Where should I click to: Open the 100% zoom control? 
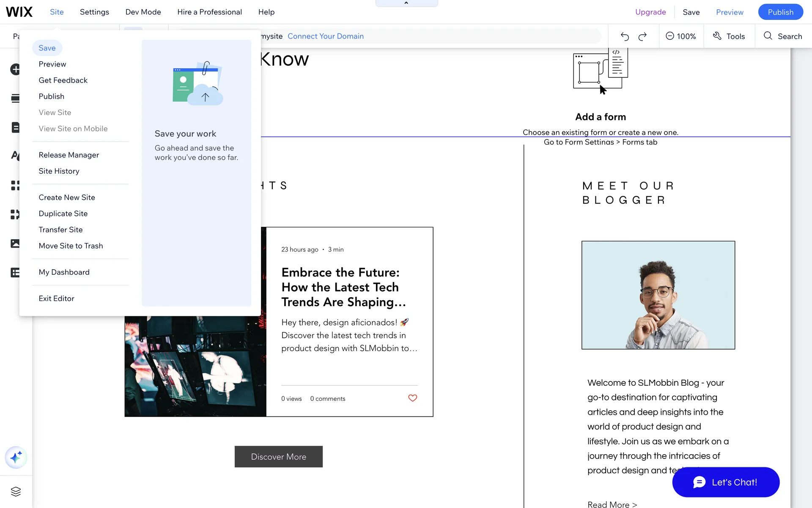[681, 36]
